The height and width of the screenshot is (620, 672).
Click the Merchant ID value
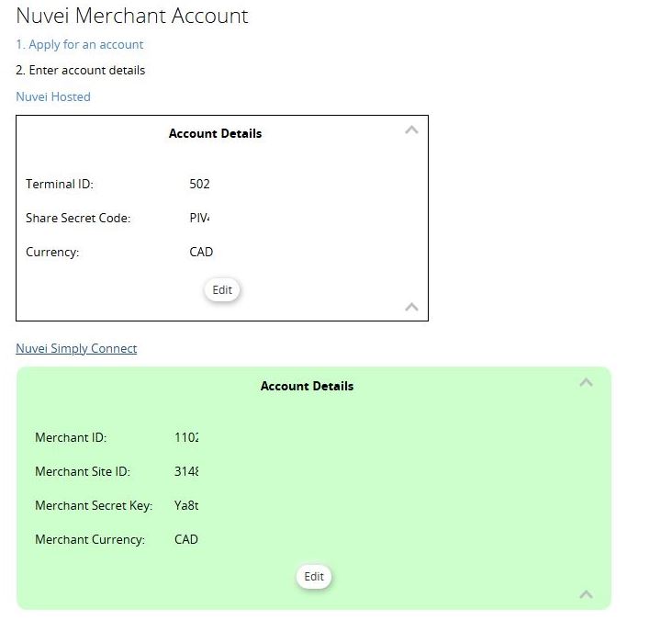coord(186,437)
